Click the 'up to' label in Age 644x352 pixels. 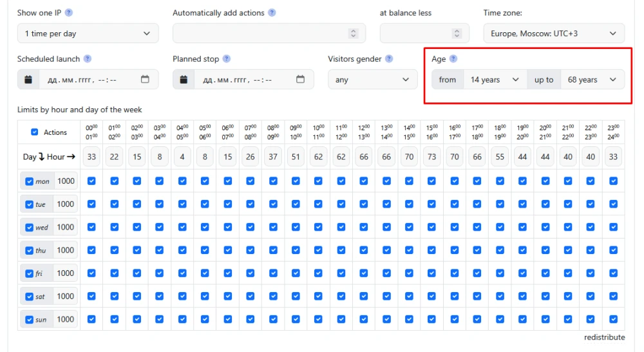point(544,79)
